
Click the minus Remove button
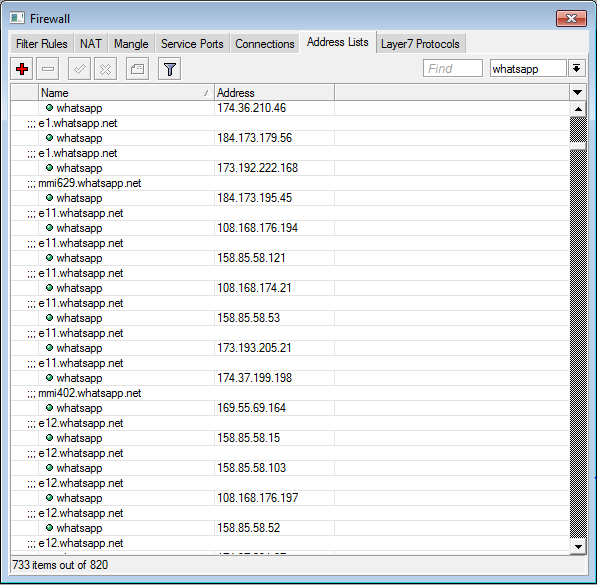click(x=48, y=69)
